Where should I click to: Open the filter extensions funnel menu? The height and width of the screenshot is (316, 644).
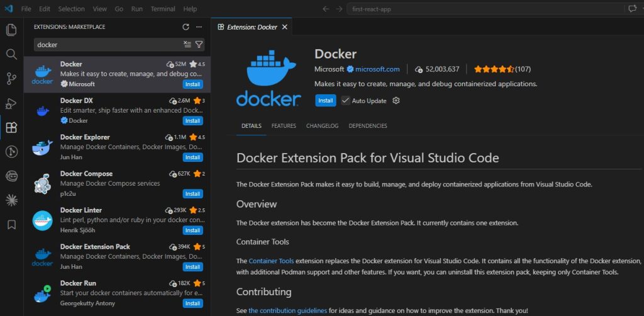pos(199,45)
